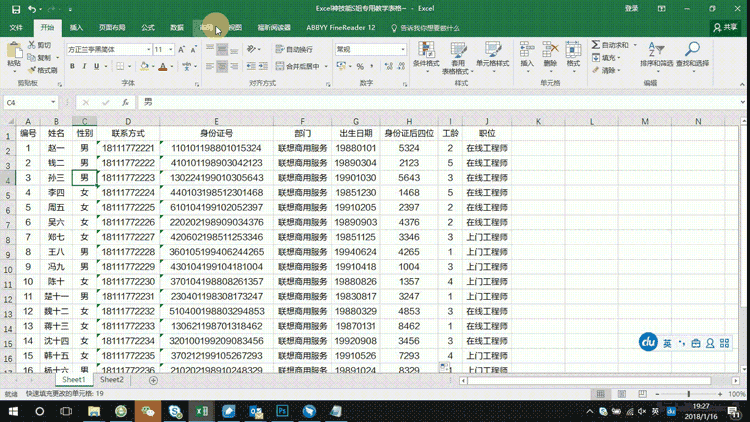Open the Name Box dropdown arrow
The image size is (750, 422).
pos(53,102)
